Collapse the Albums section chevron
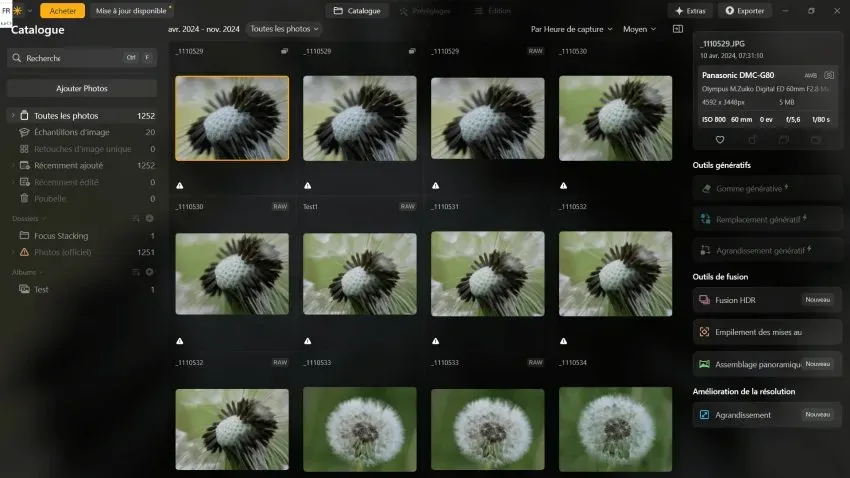 (41, 273)
